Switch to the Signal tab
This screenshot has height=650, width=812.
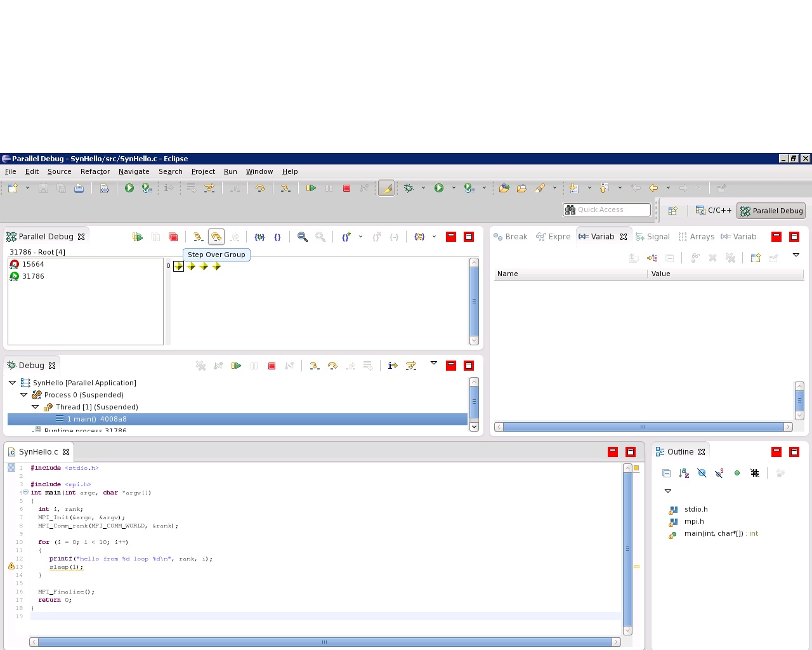coord(653,237)
